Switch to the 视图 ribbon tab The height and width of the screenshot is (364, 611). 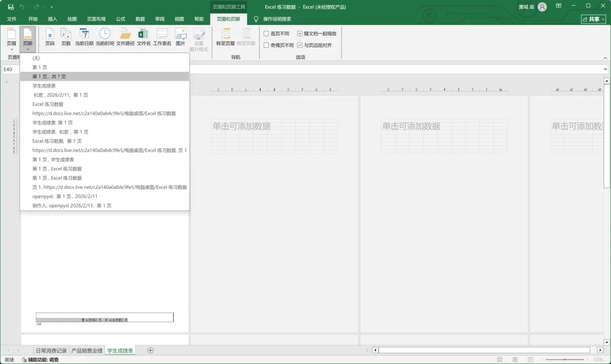tap(179, 19)
